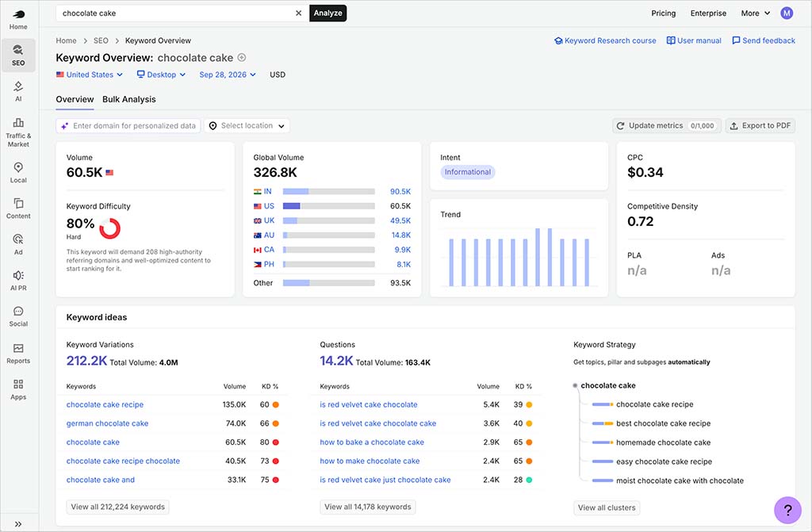Open the User manual link
This screenshot has height=532, width=812.
click(x=693, y=40)
